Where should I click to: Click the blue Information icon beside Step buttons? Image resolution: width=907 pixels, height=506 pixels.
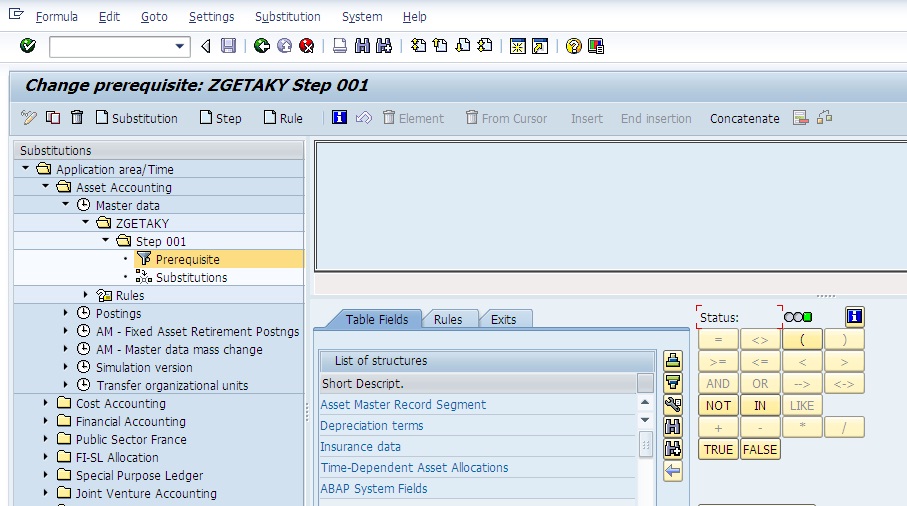coord(339,118)
